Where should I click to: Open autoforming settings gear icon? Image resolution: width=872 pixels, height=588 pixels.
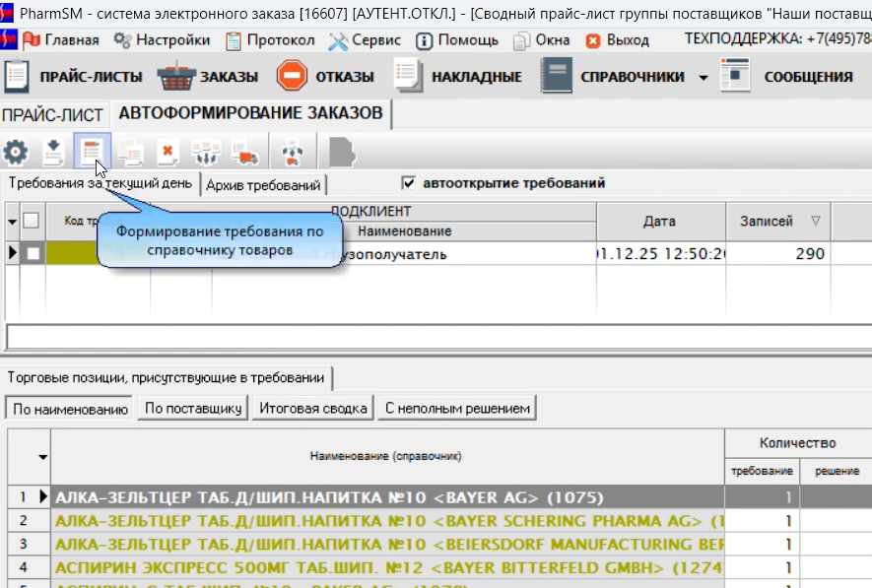pyautogui.click(x=16, y=153)
